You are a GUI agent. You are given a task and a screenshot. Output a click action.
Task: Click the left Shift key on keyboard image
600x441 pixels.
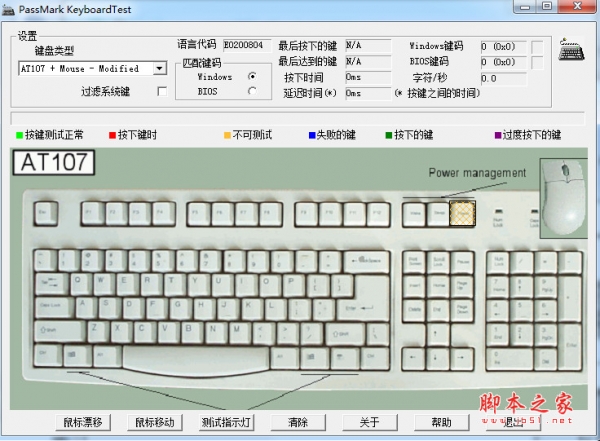(60, 332)
